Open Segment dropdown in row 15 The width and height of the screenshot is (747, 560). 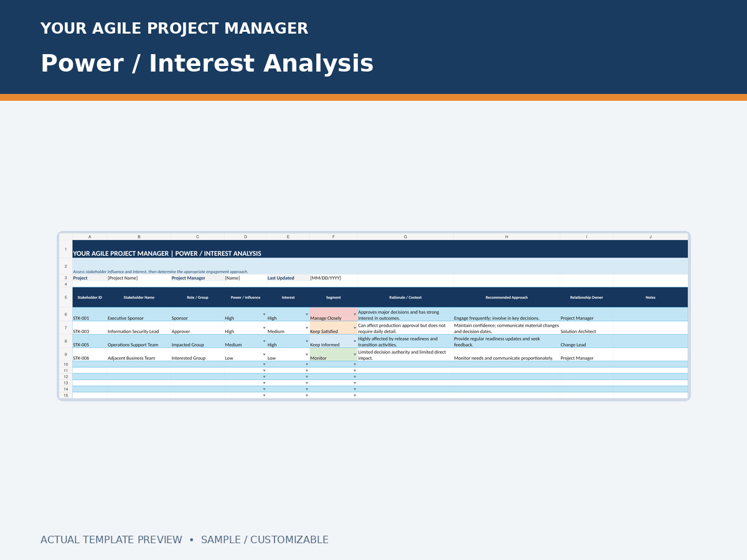(355, 396)
